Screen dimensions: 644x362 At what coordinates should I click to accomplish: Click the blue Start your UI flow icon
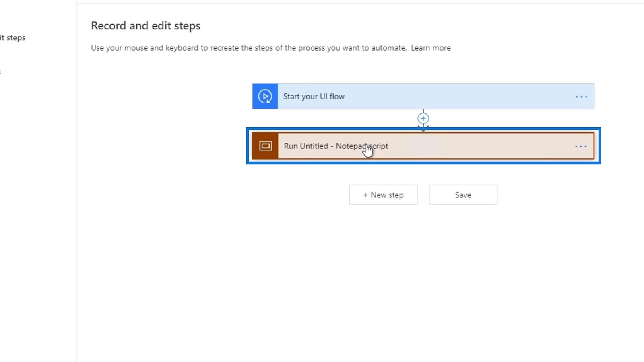click(265, 97)
